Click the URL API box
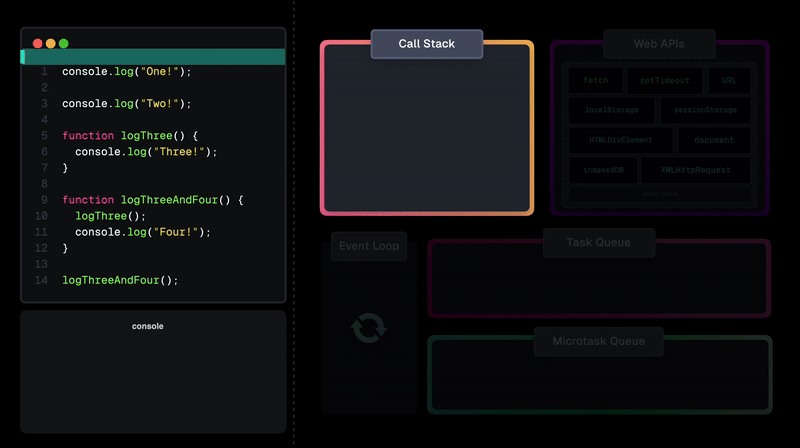Viewport: 800px width, 448px height. click(729, 81)
